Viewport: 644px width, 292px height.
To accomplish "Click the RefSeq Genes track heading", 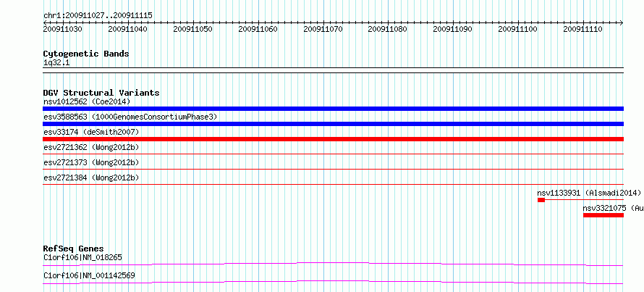I will pyautogui.click(x=74, y=249).
